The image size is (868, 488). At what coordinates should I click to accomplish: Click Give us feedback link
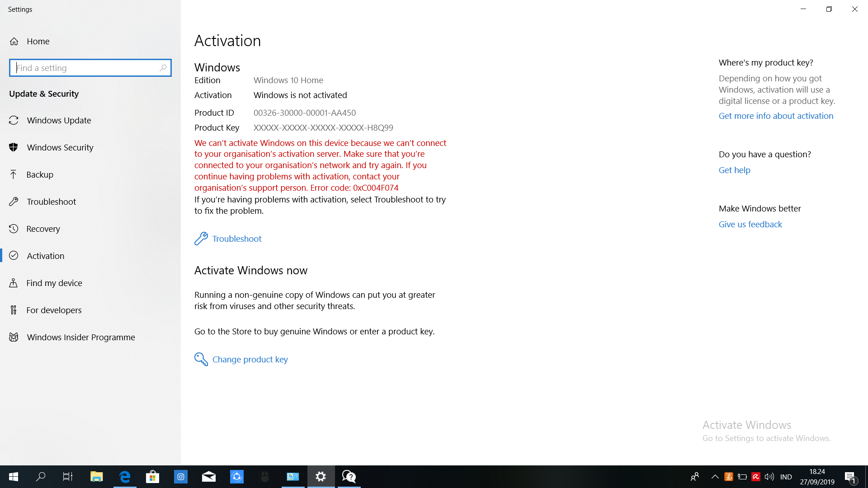coord(750,224)
